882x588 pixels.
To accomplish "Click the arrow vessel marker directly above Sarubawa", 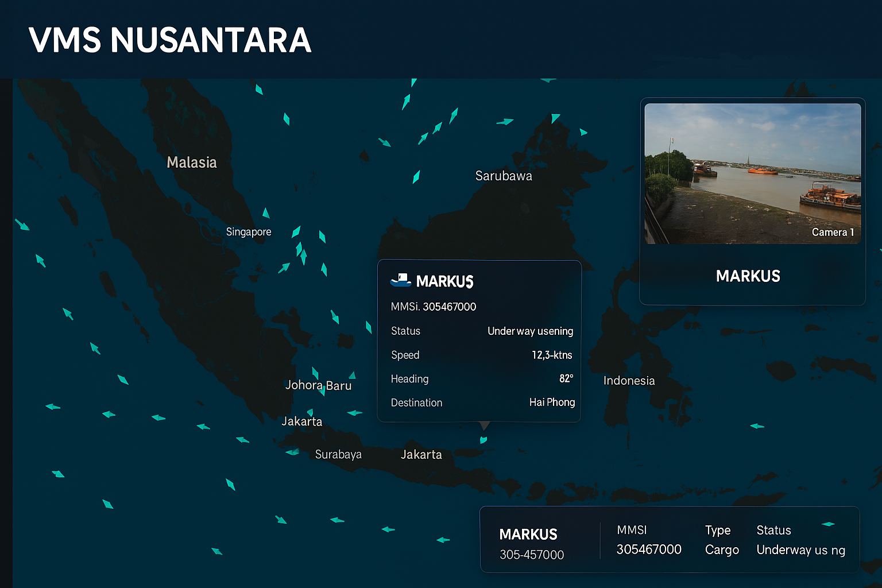I will pyautogui.click(x=504, y=122).
